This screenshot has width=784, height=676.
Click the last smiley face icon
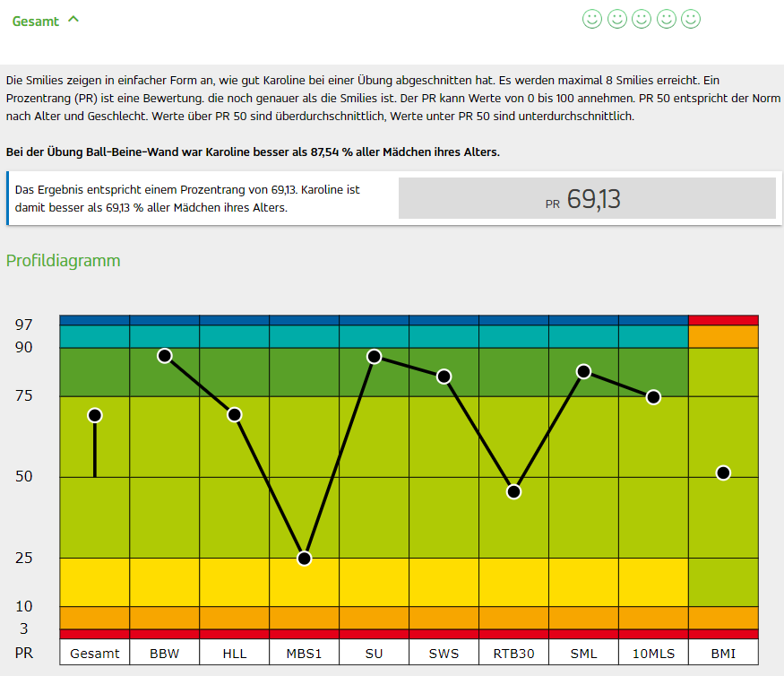coord(691,19)
